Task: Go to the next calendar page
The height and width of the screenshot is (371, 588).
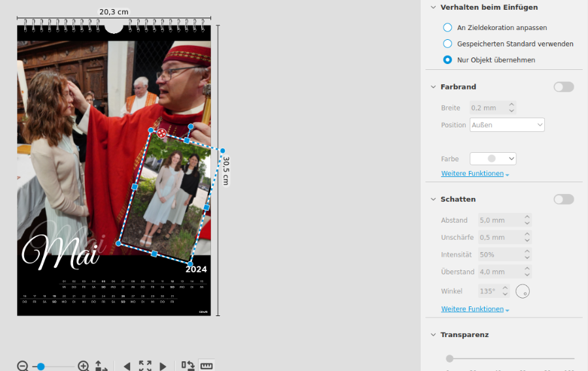Action: [x=163, y=366]
